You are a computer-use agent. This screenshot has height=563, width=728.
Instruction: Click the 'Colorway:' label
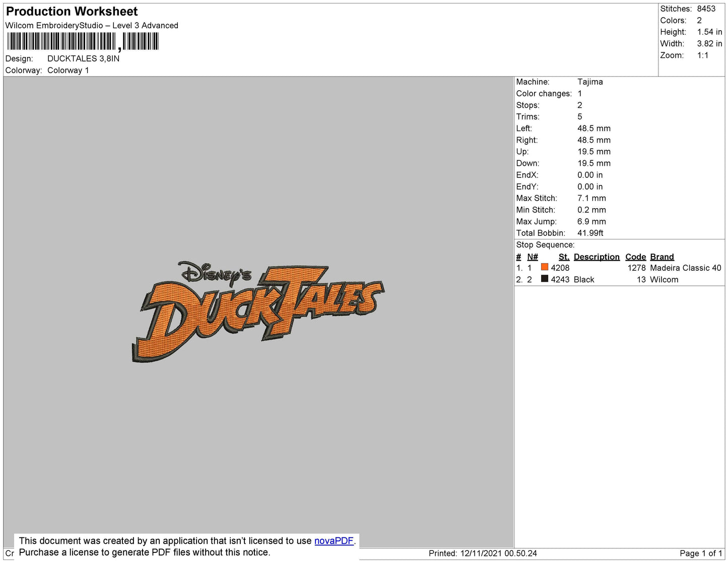(24, 70)
